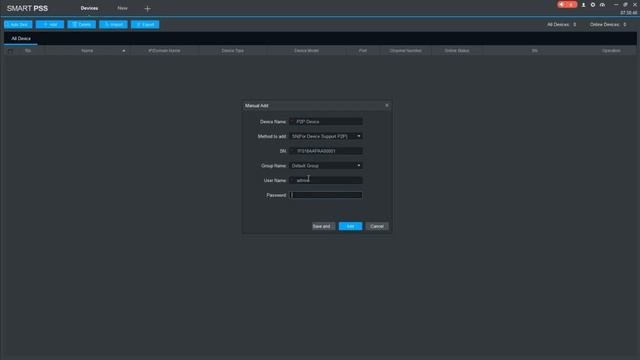Image resolution: width=640 pixels, height=360 pixels.
Task: Click the Delete toolbar button
Action: point(82,24)
